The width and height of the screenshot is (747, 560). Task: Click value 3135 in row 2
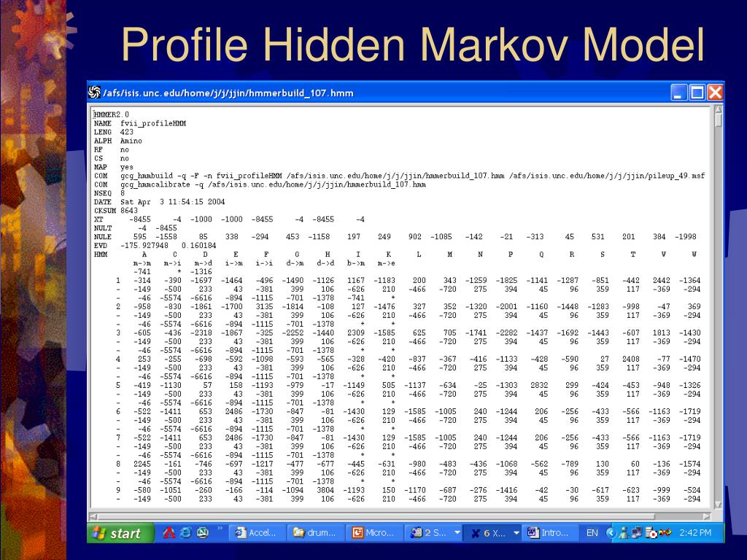[x=264, y=307]
